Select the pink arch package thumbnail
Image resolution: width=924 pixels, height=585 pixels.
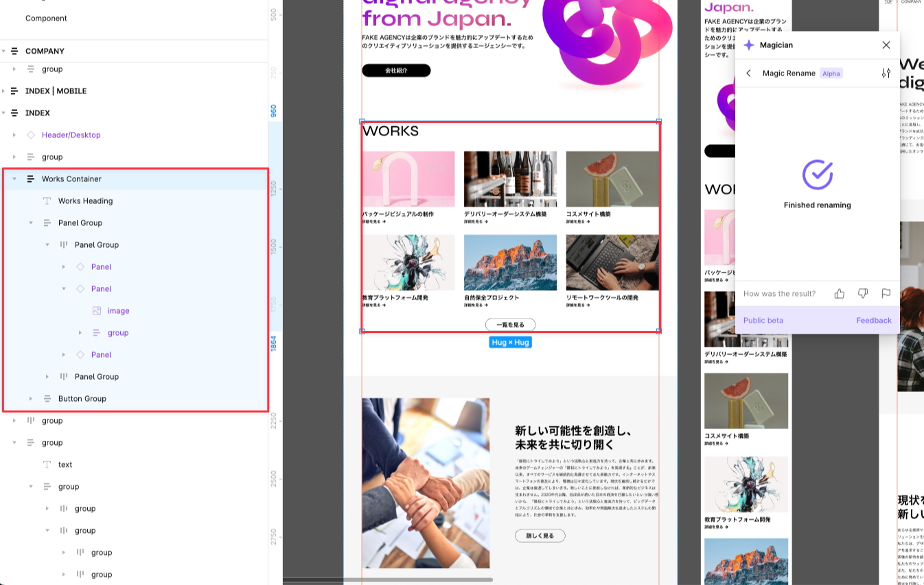408,179
